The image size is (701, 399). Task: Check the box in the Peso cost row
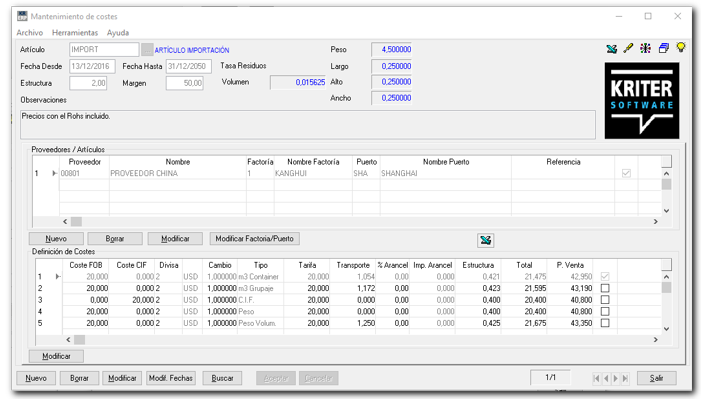[605, 311]
